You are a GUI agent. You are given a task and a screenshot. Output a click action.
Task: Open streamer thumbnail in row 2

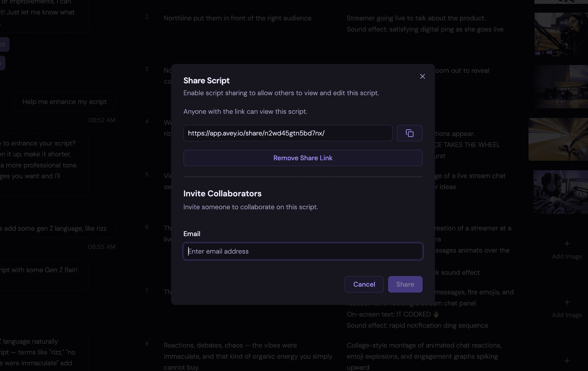[561, 34]
